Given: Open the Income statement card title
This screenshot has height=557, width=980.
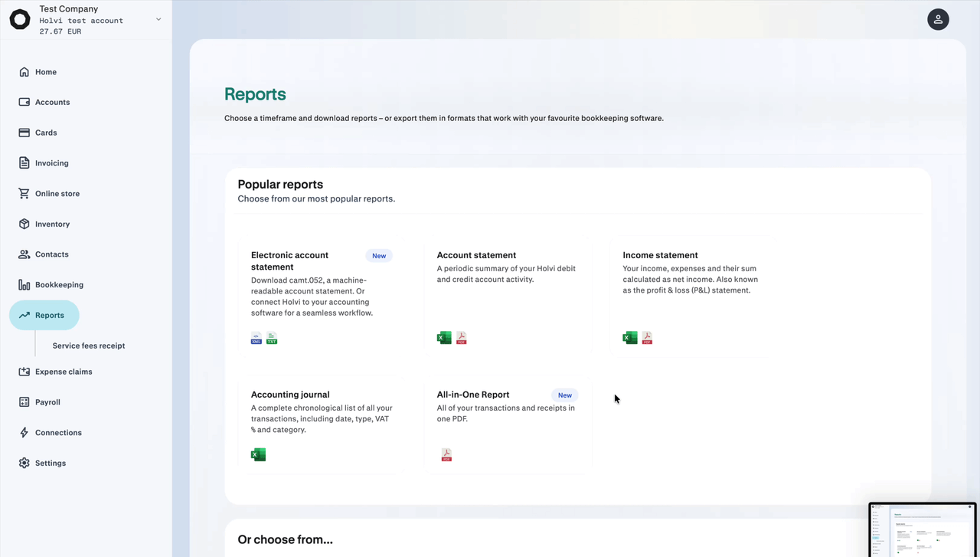Looking at the screenshot, I should [660, 255].
